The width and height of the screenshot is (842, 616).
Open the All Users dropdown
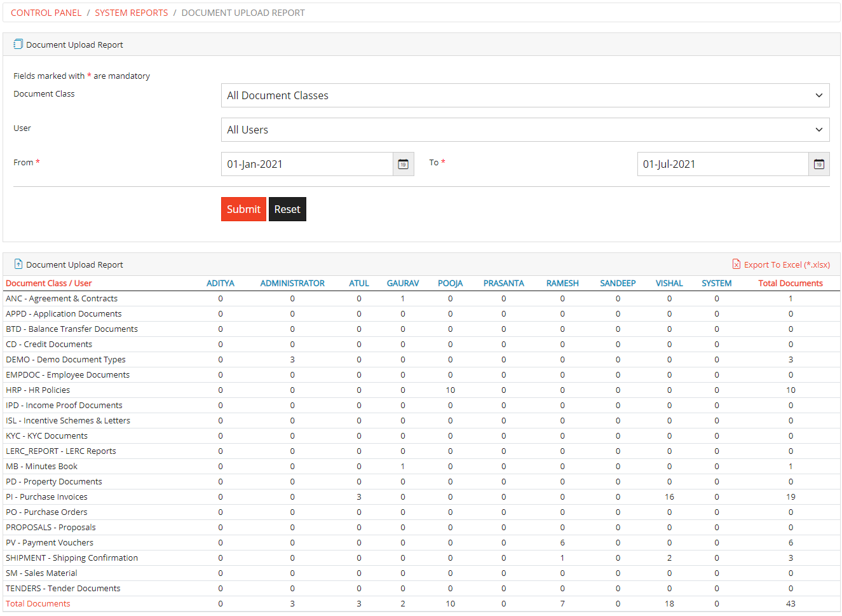point(525,130)
